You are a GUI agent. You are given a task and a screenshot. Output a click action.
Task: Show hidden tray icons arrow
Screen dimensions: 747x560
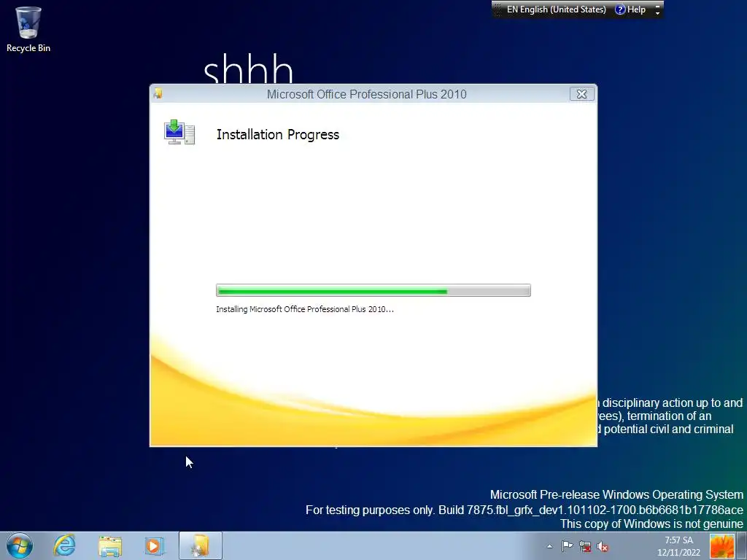click(x=550, y=547)
